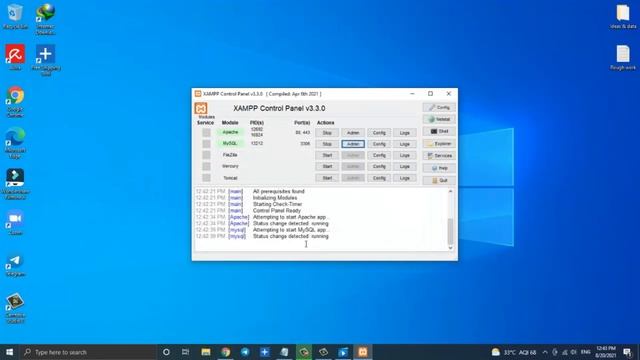Toggle the FileZilla service checkbox
The height and width of the screenshot is (360, 640).
click(x=206, y=155)
